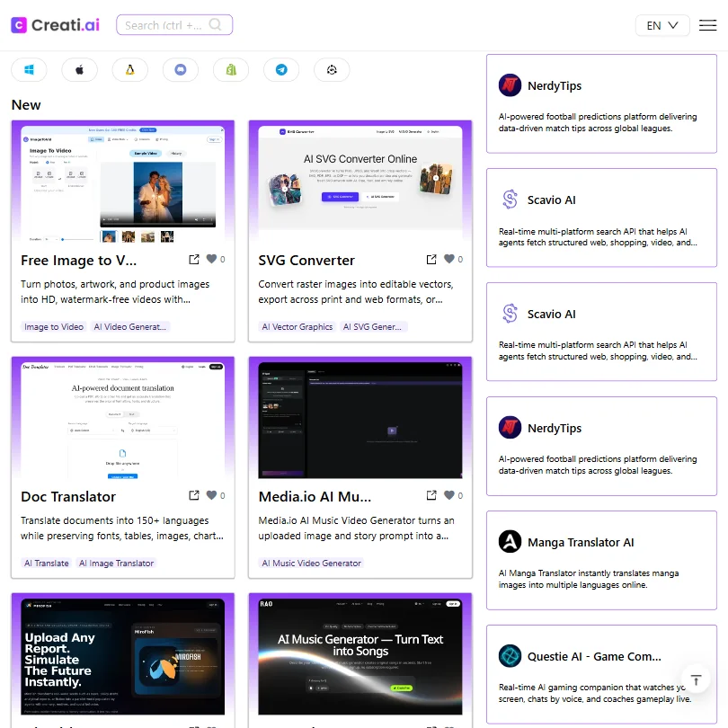Click the top NerdyTips logo icon

tap(510, 85)
